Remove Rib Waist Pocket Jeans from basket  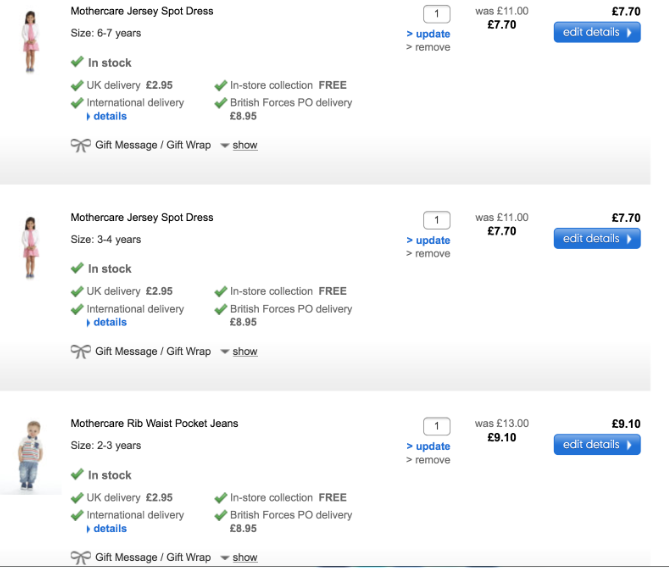(x=432, y=460)
